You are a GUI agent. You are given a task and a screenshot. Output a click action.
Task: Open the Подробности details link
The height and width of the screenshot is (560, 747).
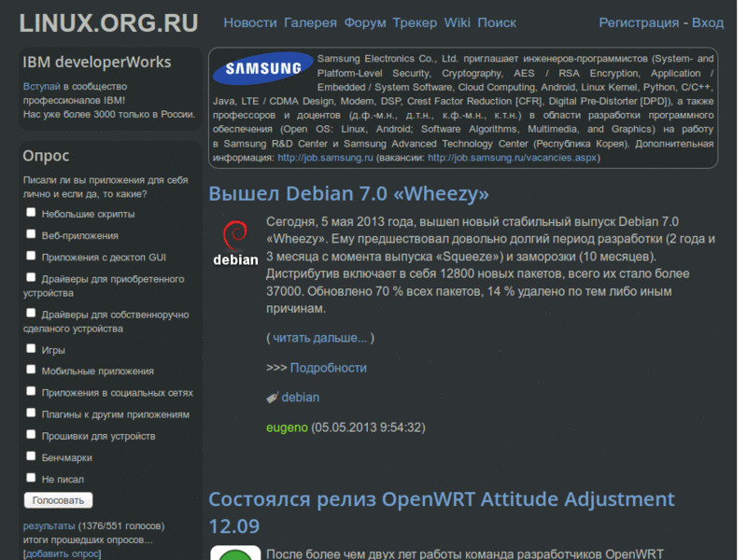pyautogui.click(x=329, y=368)
